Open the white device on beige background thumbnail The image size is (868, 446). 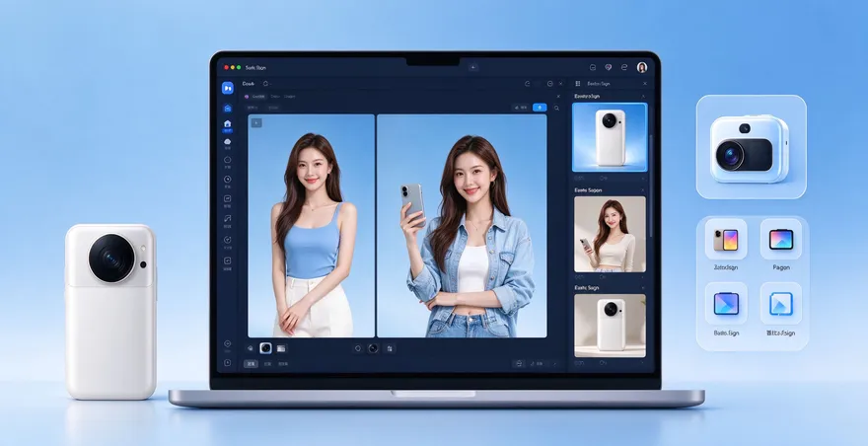coord(610,326)
